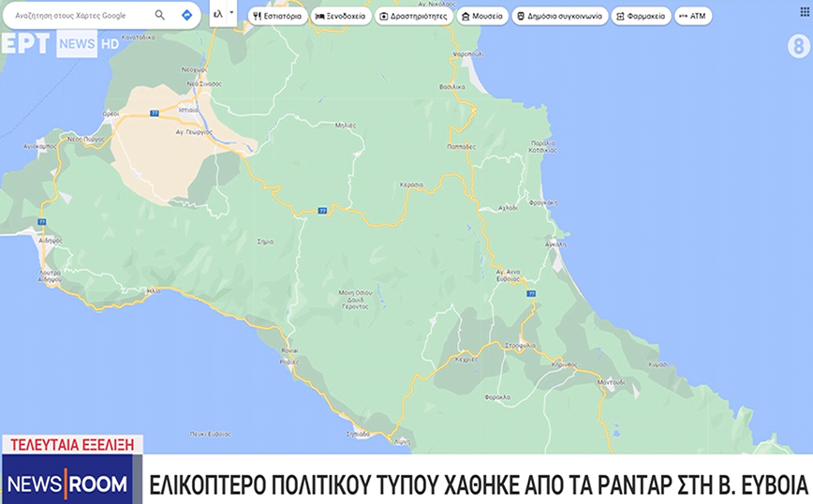Click the fork-and-knife icon on Εστιατόρια
This screenshot has height=504, width=813.
(258, 16)
